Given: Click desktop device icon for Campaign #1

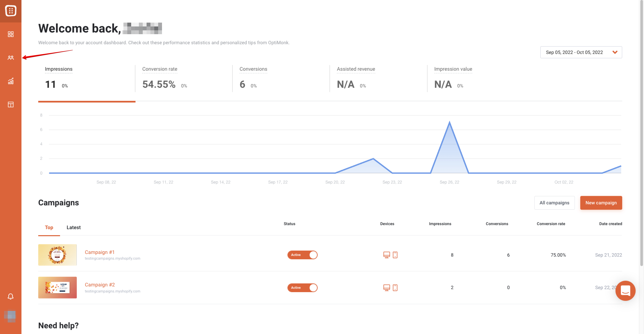Looking at the screenshot, I should tap(387, 255).
